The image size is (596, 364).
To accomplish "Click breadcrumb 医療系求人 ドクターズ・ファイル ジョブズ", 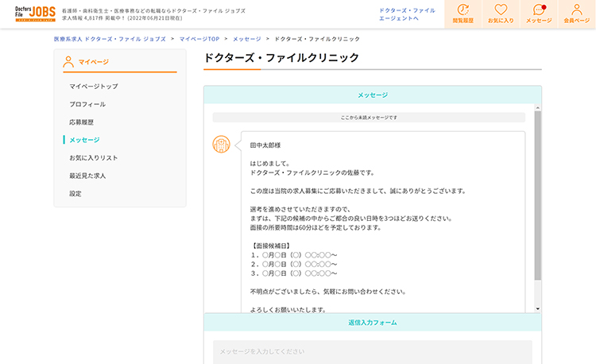I will tap(110, 39).
